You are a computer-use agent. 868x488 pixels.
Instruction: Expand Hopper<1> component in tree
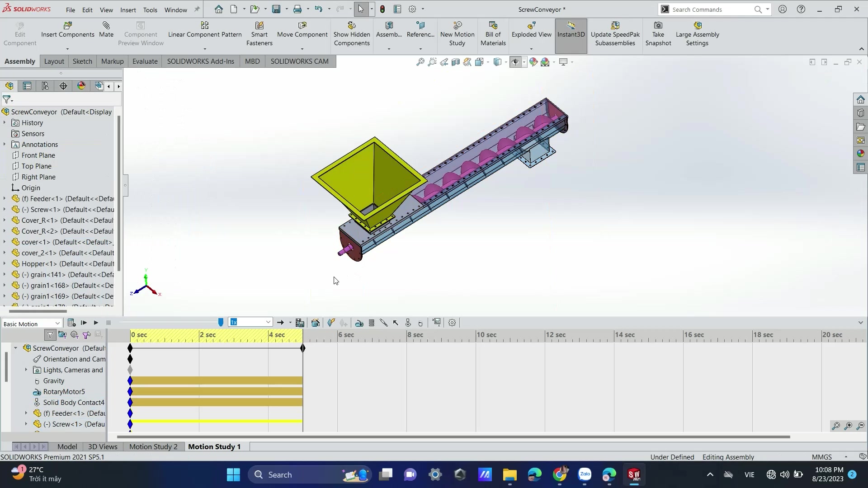coord(5,264)
